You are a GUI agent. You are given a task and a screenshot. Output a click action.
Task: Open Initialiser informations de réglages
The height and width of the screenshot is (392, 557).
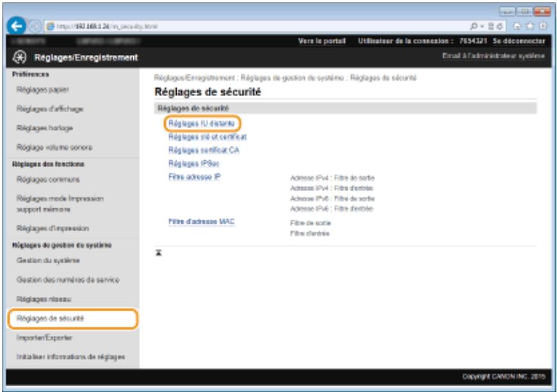(x=70, y=357)
